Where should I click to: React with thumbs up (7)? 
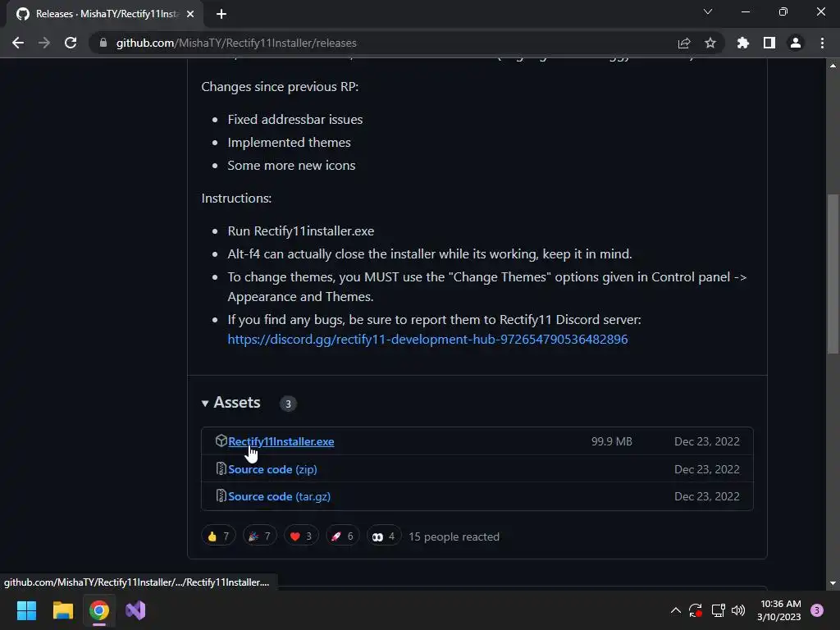click(x=218, y=536)
